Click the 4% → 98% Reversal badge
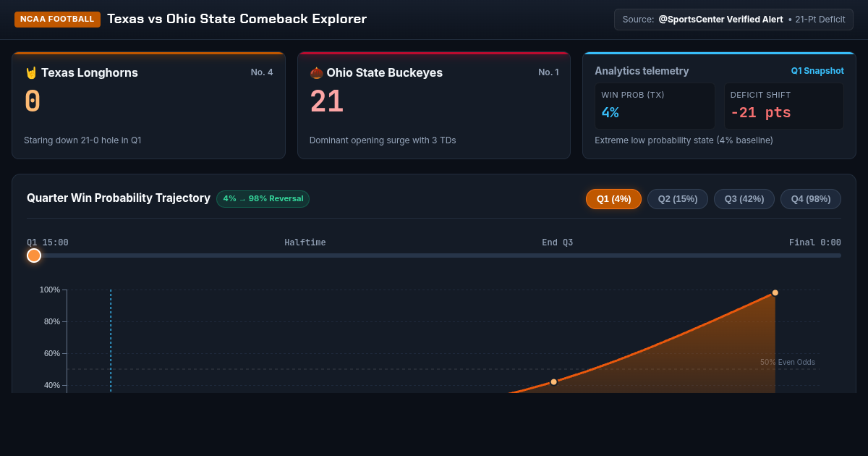 [x=263, y=199]
